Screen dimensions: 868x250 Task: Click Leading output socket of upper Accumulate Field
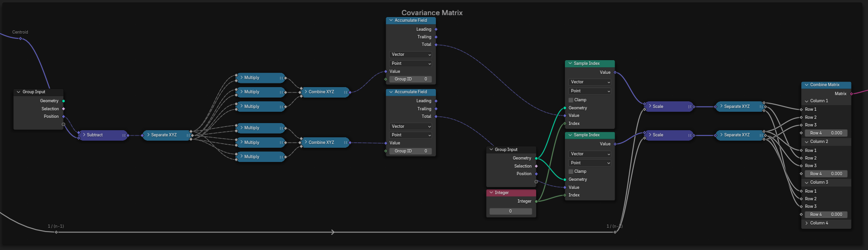click(x=436, y=29)
